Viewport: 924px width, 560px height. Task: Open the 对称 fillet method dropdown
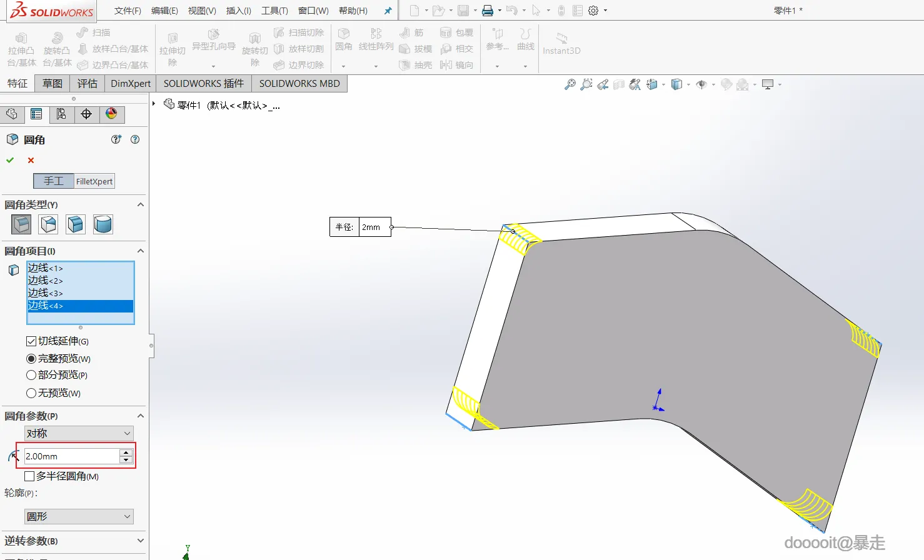coord(79,433)
